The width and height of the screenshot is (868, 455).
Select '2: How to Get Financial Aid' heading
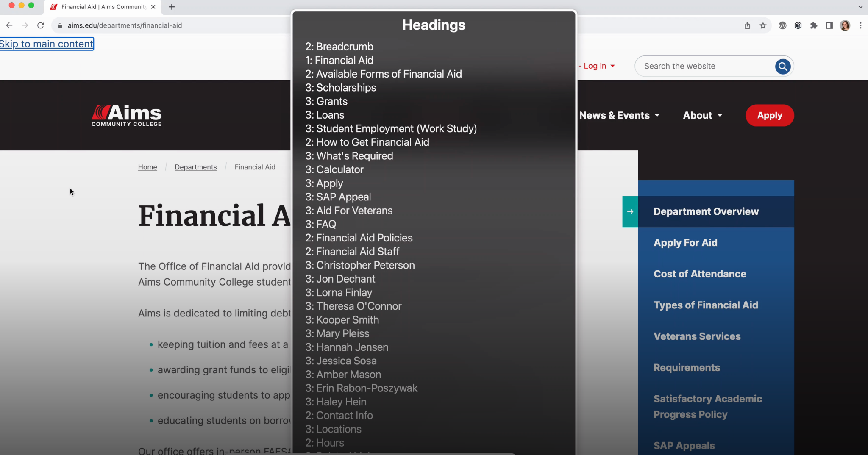tap(367, 142)
